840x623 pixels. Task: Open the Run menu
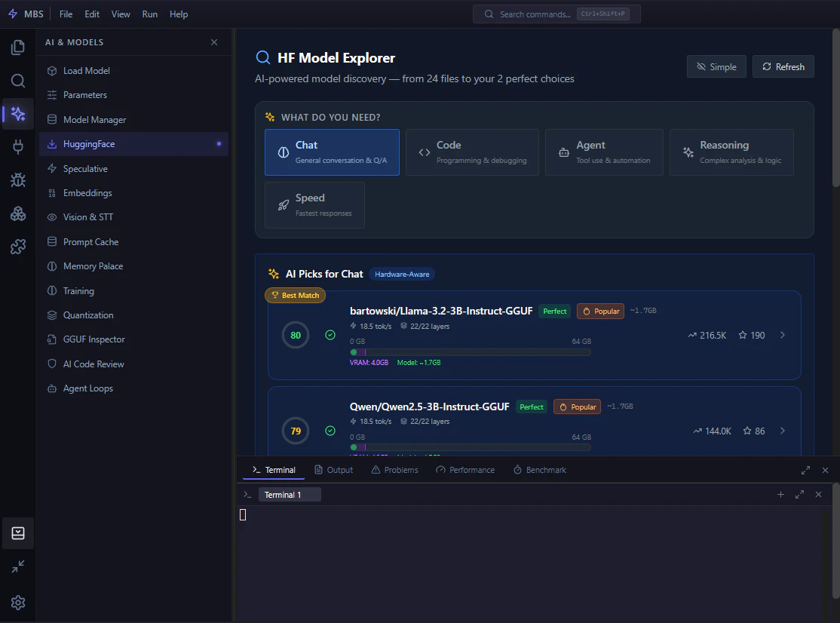[149, 14]
